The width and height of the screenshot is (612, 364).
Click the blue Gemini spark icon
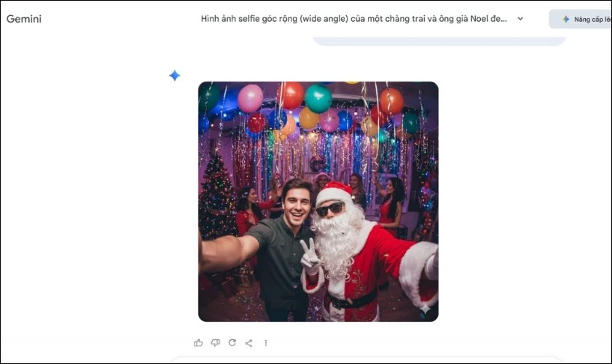[174, 76]
